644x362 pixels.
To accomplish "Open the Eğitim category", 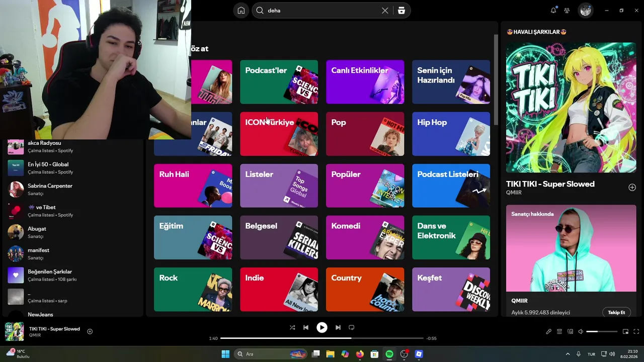I will pyautogui.click(x=193, y=237).
